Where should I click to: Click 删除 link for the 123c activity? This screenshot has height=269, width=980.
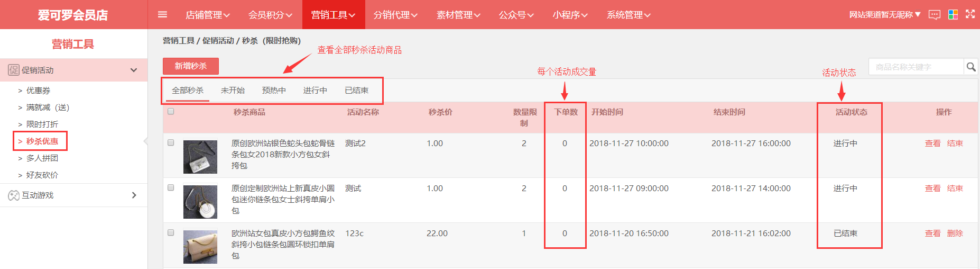pyautogui.click(x=955, y=234)
